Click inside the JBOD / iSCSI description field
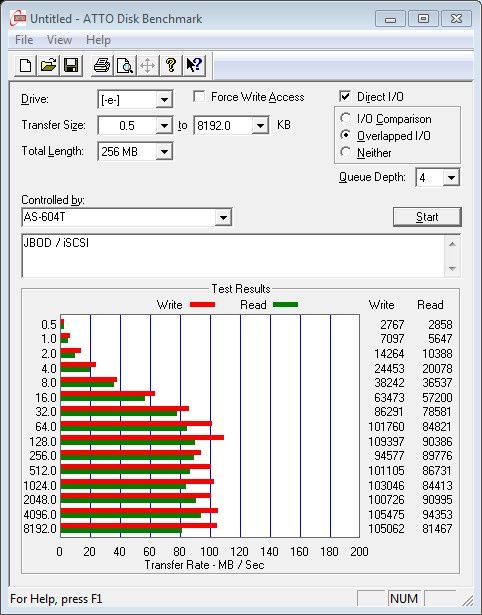Viewport: 482px width, 615px height. [x=233, y=256]
